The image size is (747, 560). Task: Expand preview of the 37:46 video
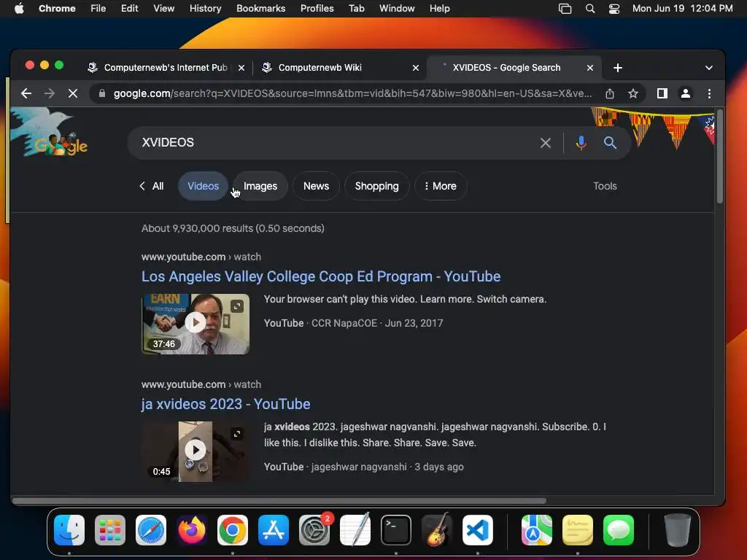click(x=237, y=306)
